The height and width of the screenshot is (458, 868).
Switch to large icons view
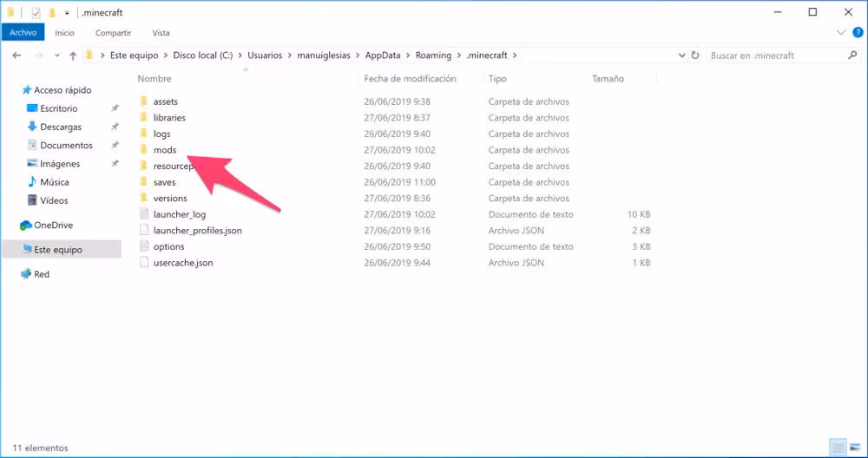pos(855,448)
